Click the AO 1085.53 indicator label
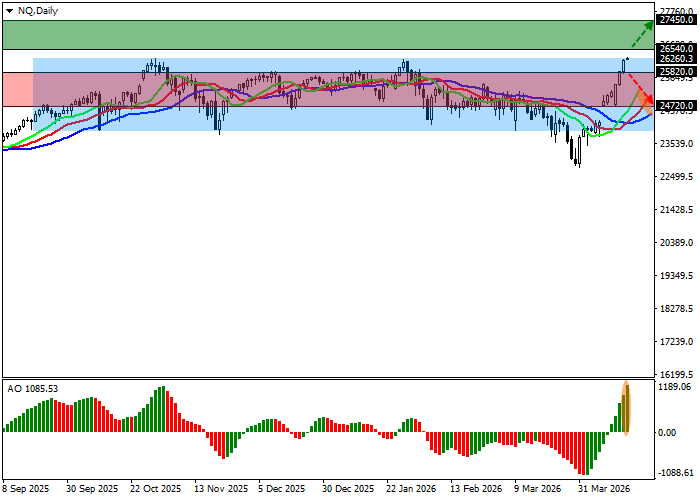This screenshot has height=500, width=700. point(32,388)
